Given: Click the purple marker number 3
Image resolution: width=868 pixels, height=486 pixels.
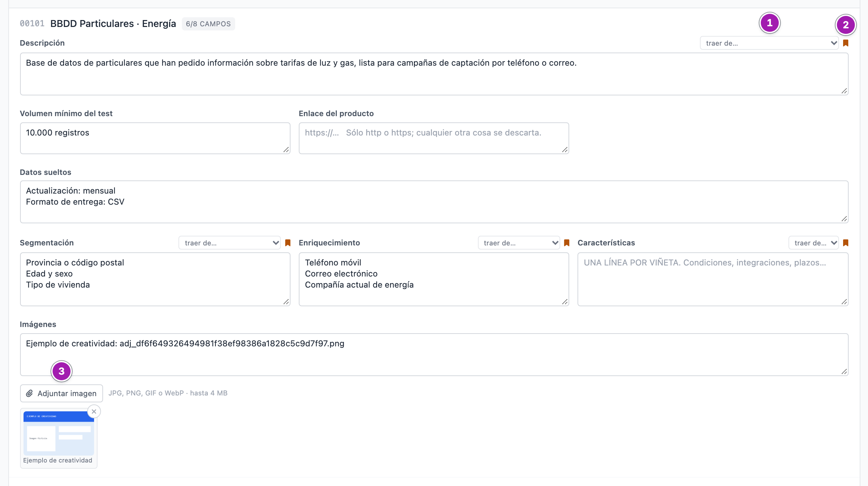Looking at the screenshot, I should point(62,371).
